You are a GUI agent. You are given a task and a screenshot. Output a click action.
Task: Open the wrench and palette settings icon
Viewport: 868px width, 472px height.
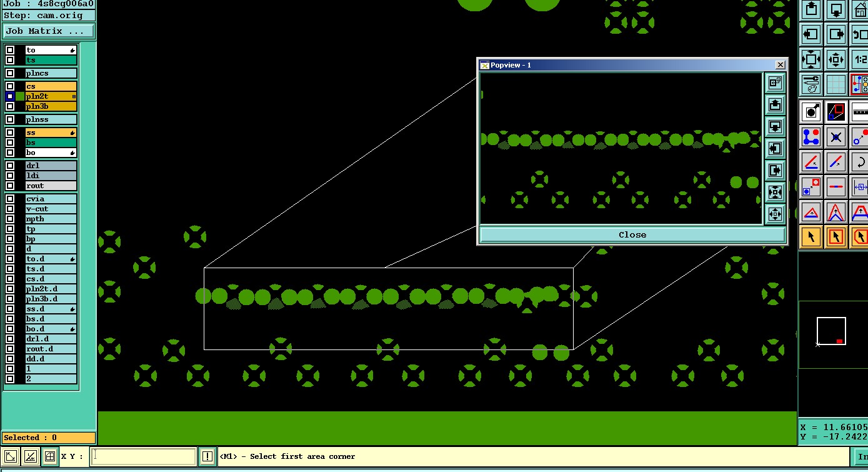pyautogui.click(x=811, y=84)
